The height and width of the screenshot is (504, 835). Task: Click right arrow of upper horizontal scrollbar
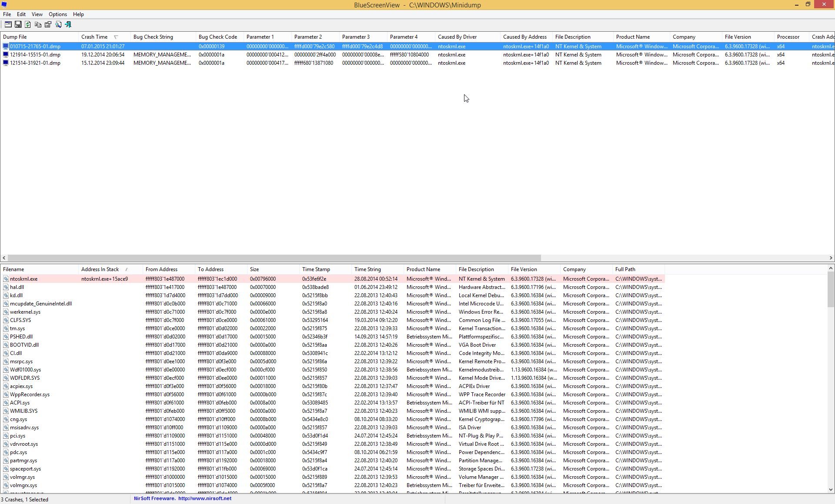click(831, 258)
